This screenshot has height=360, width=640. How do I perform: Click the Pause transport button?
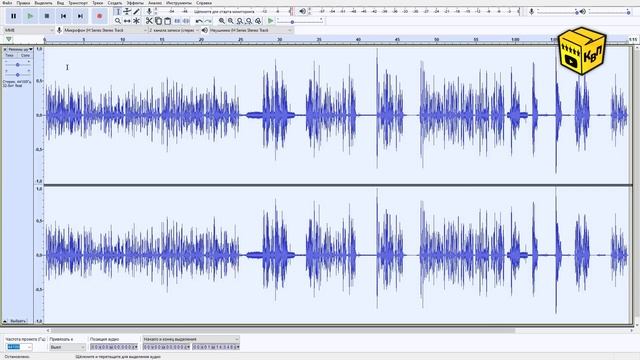click(x=13, y=16)
